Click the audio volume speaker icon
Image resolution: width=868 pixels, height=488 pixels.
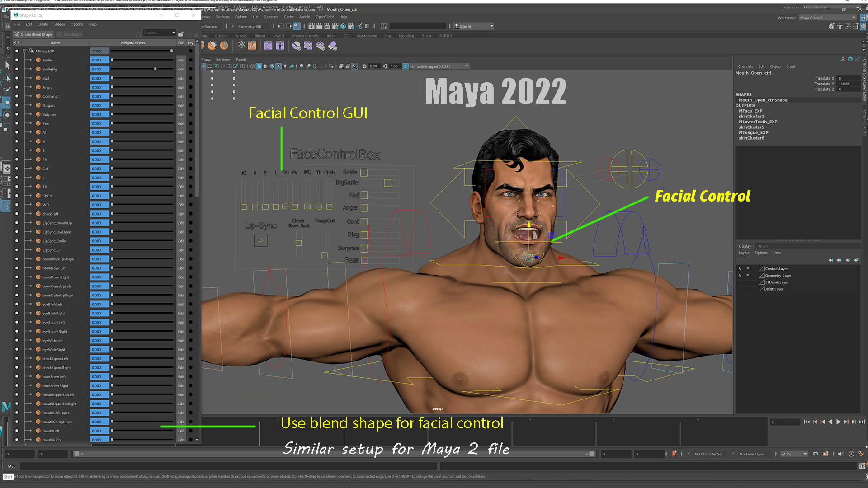(840, 454)
